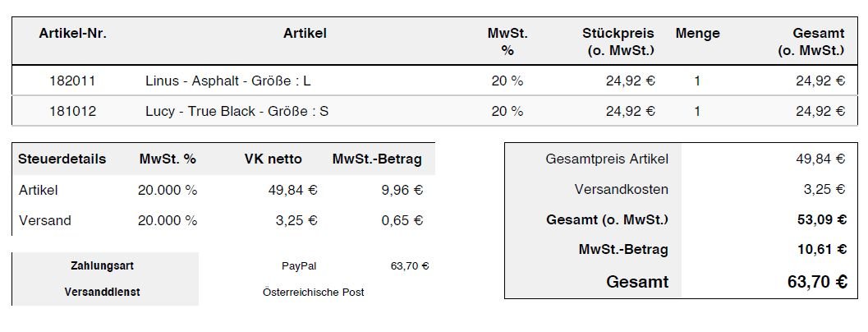Click the Zahlungsart label
Screen dimensions: 868x332
coord(103,266)
